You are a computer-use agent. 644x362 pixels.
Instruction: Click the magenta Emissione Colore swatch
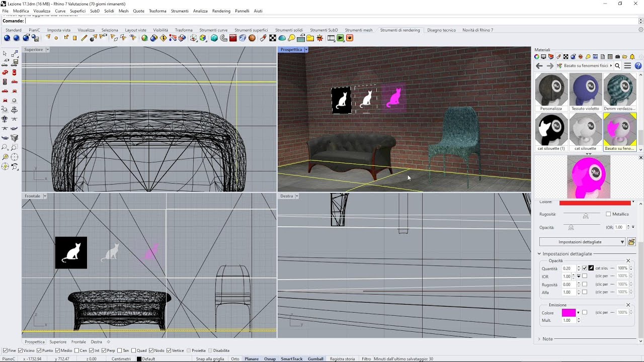569,313
